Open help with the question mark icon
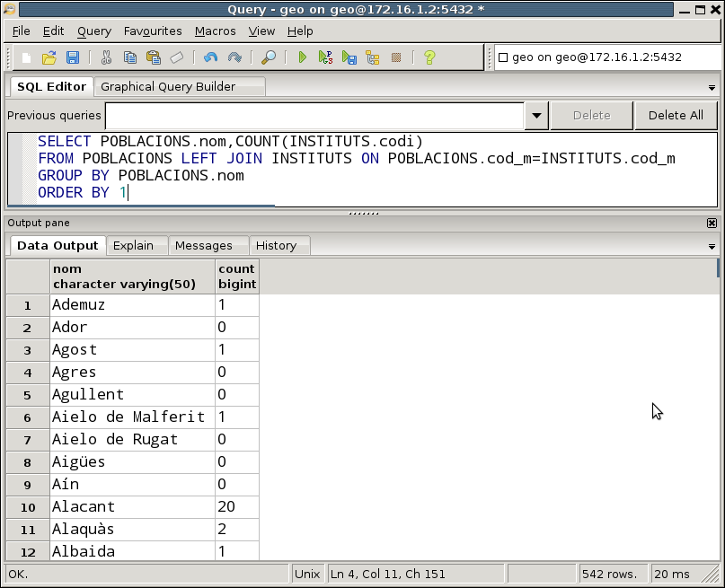 click(x=429, y=57)
